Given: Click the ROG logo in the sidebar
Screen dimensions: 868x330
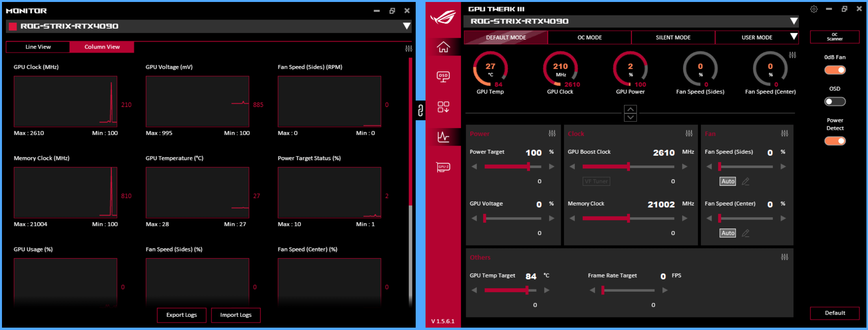Looking at the screenshot, I should click(x=443, y=17).
